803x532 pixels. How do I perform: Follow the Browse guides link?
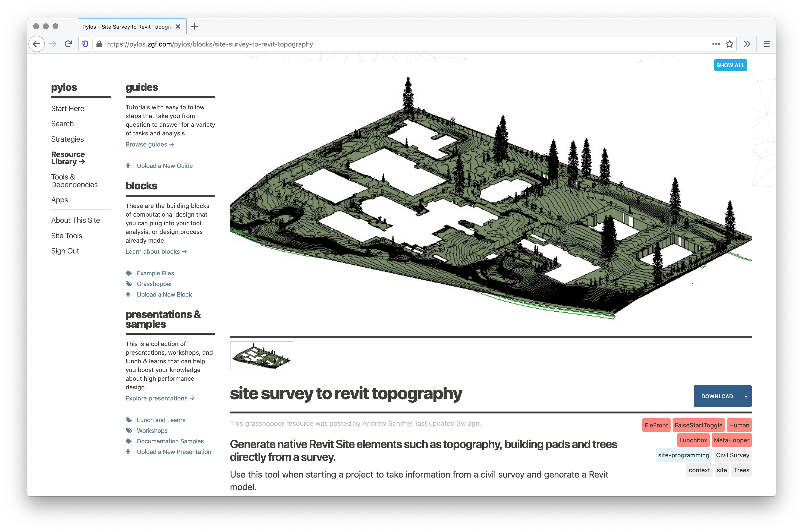pyautogui.click(x=150, y=145)
